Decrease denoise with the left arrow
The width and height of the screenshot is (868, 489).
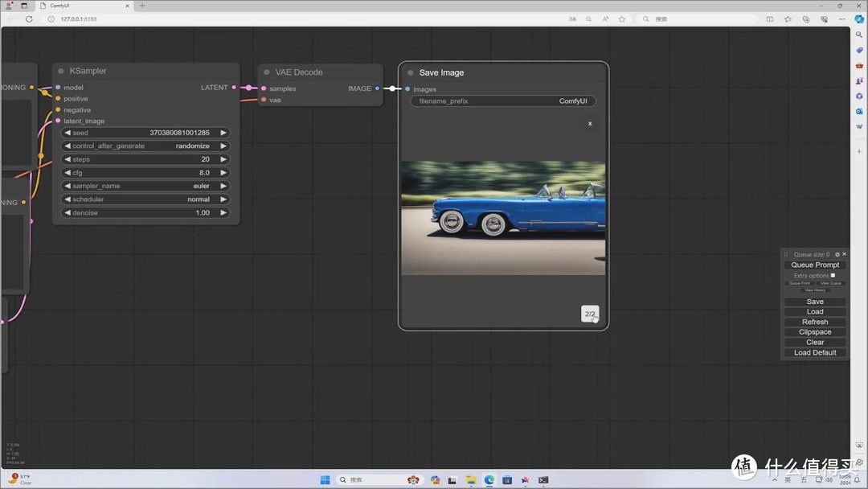click(x=68, y=212)
